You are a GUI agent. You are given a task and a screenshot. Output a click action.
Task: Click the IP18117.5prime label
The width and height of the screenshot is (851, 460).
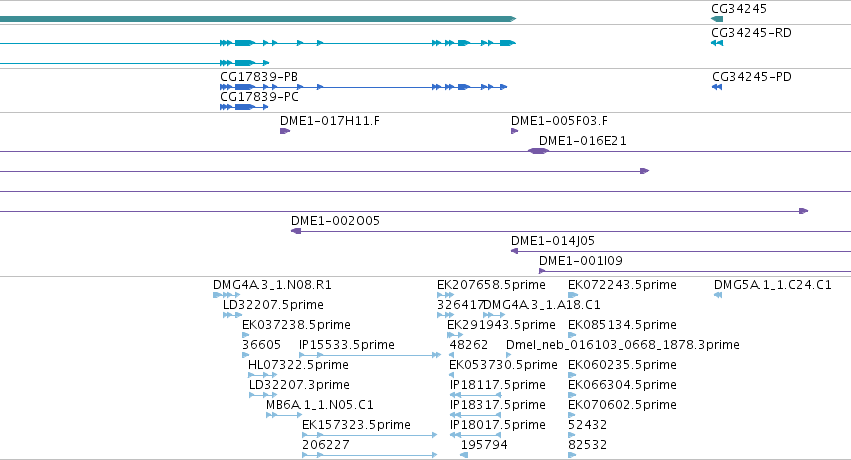(498, 385)
